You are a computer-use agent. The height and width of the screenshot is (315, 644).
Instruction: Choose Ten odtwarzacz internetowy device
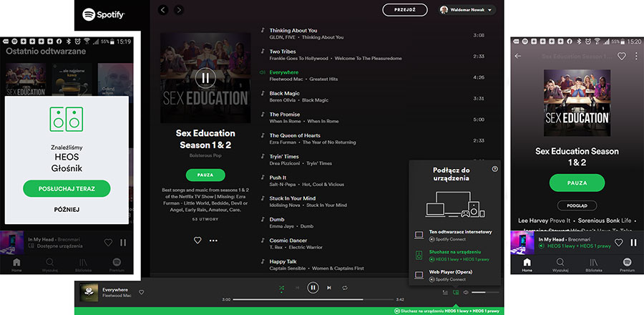pos(454,236)
